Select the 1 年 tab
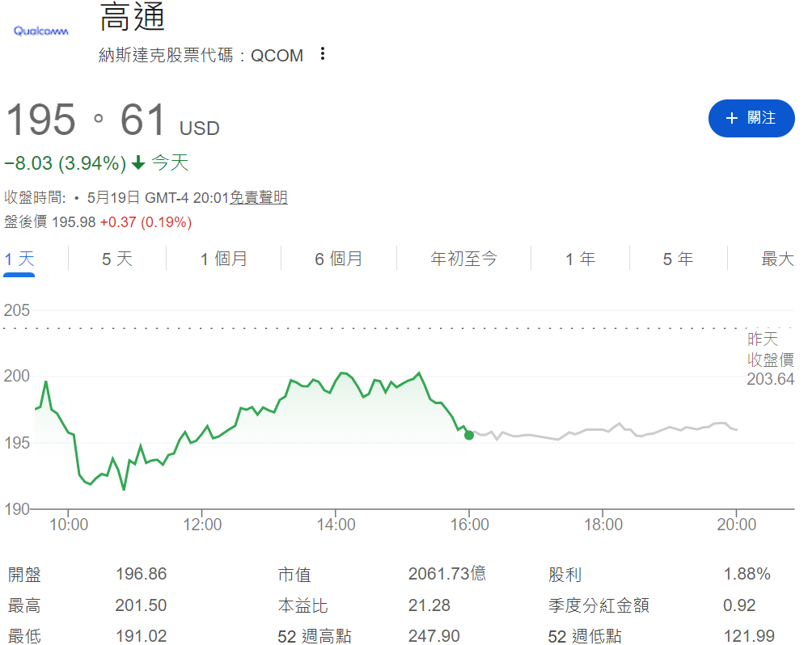Image resolution: width=812 pixels, height=645 pixels. coord(580,259)
